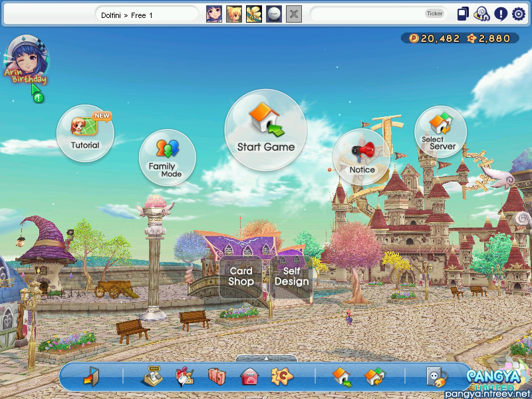Click the house with green arrow icon
Screen dimensions: 532x399
(x=342, y=376)
